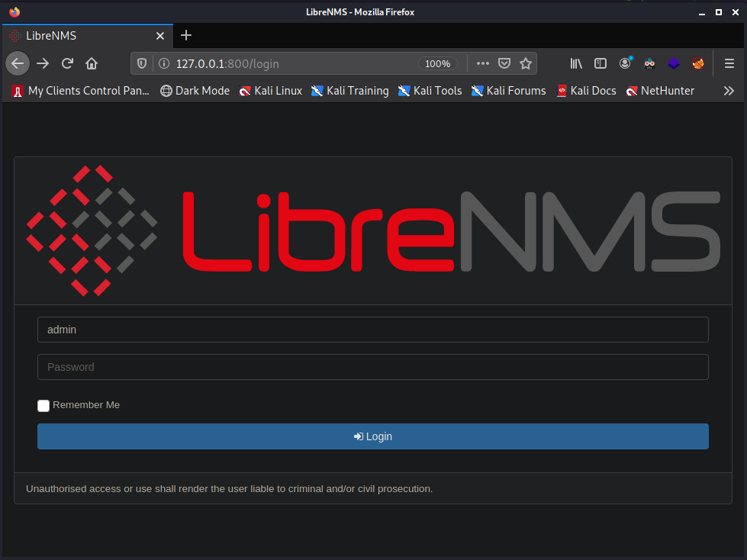The width and height of the screenshot is (747, 560).
Task: Open the purple diamond extension icon
Action: (674, 63)
